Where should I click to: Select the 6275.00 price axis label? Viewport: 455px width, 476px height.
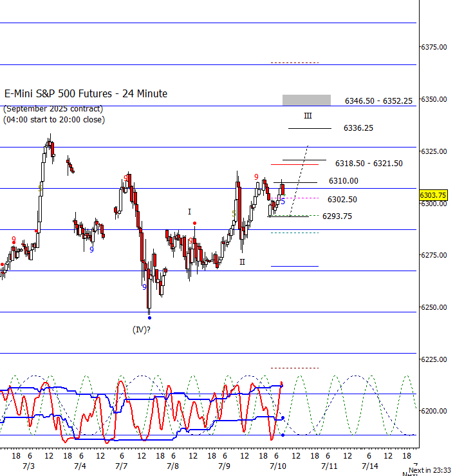click(x=434, y=255)
